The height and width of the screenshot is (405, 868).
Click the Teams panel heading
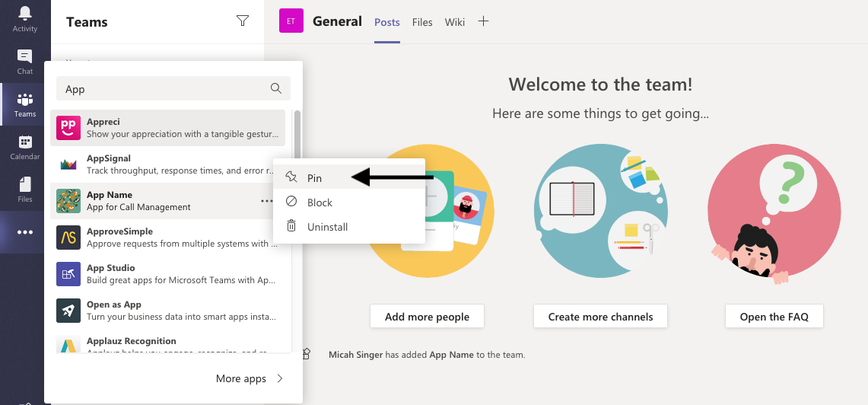point(87,22)
